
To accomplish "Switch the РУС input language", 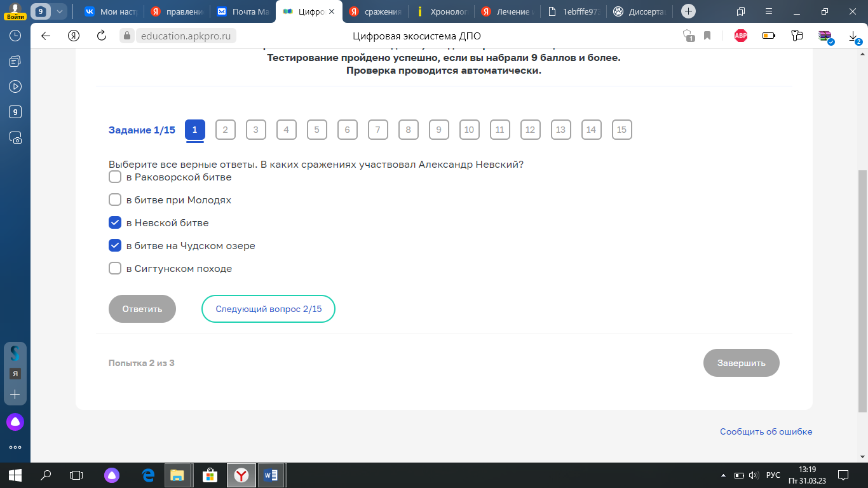I will click(x=773, y=475).
